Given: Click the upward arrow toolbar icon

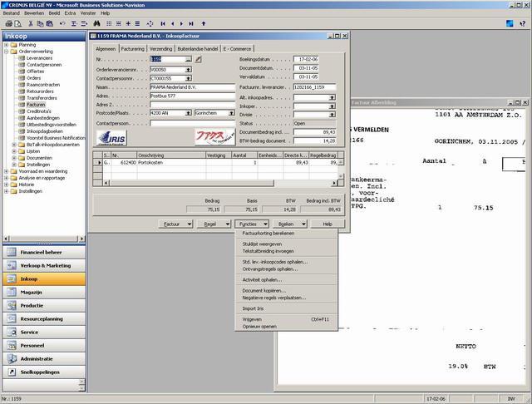Looking at the screenshot, I should [204, 23].
